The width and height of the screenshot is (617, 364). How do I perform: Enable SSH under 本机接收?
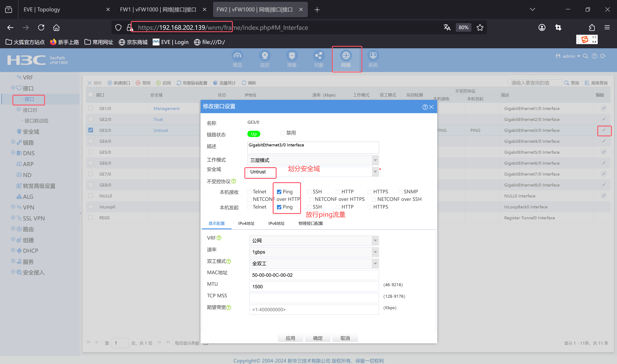tap(309, 192)
